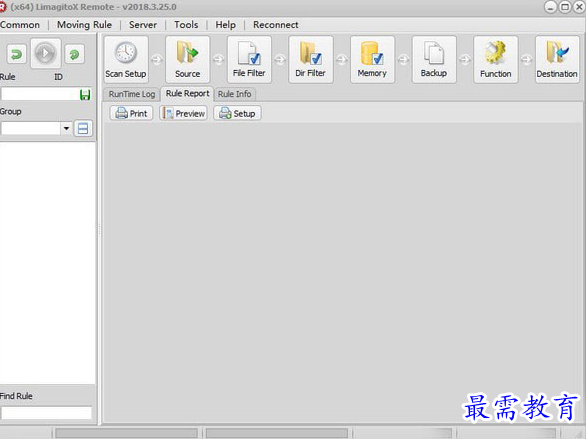Open the Help menu

pyautogui.click(x=225, y=25)
